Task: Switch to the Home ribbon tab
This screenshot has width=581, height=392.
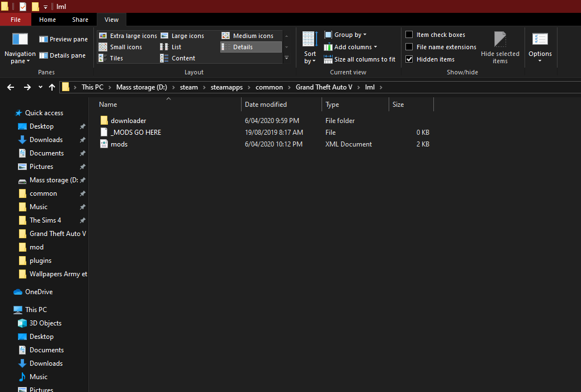Action: point(48,20)
